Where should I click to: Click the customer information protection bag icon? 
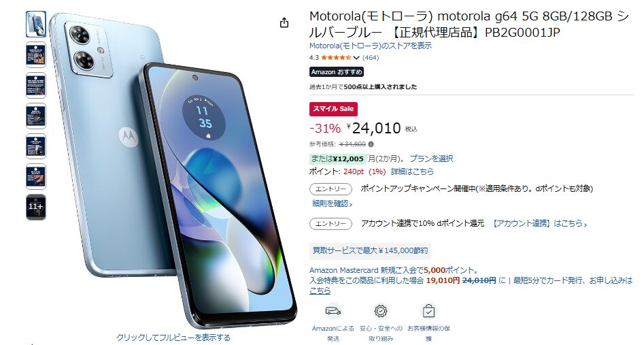[x=428, y=311]
